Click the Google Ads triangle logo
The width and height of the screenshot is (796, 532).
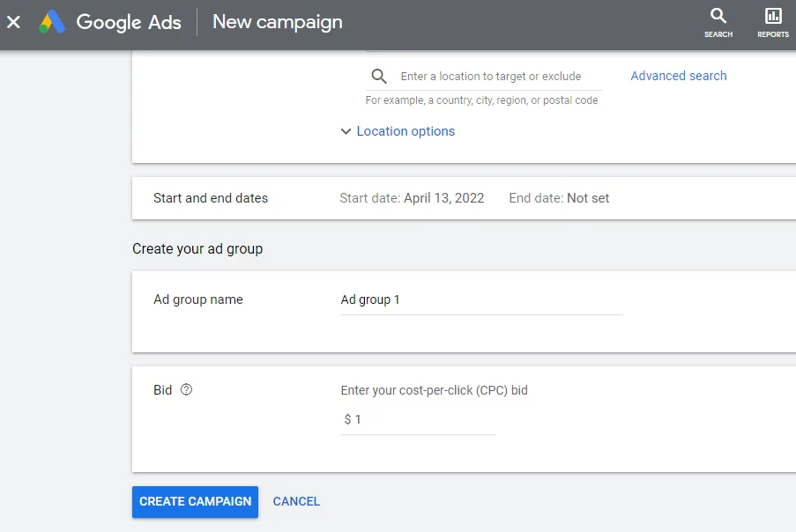(52, 22)
